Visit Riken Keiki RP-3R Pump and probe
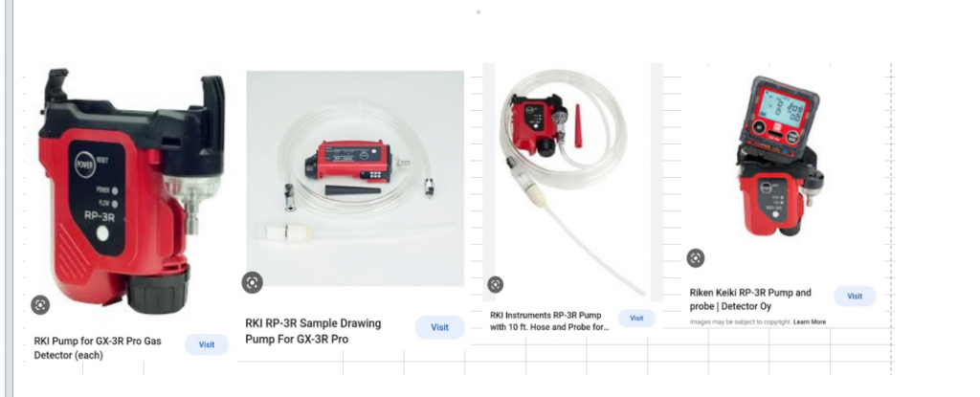The width and height of the screenshot is (980, 397). pyautogui.click(x=855, y=297)
